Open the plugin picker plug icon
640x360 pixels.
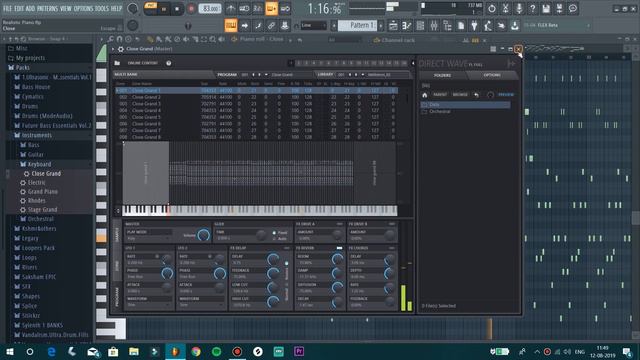click(x=474, y=25)
